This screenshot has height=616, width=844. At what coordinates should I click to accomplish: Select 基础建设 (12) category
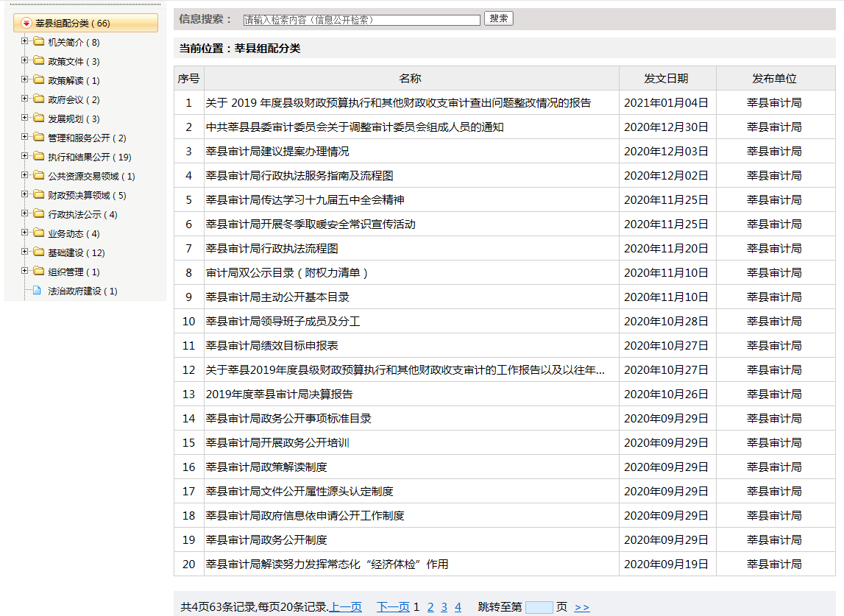point(77,253)
